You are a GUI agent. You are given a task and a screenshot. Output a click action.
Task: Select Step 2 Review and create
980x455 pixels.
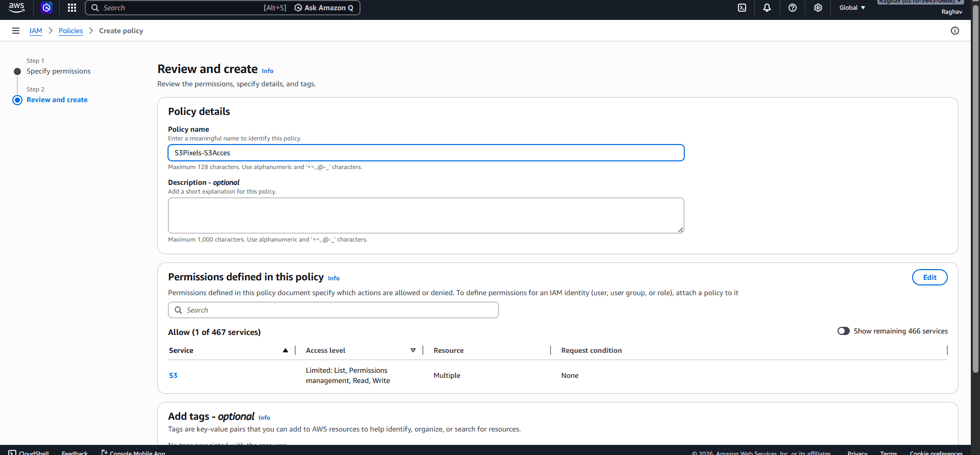pos(57,100)
